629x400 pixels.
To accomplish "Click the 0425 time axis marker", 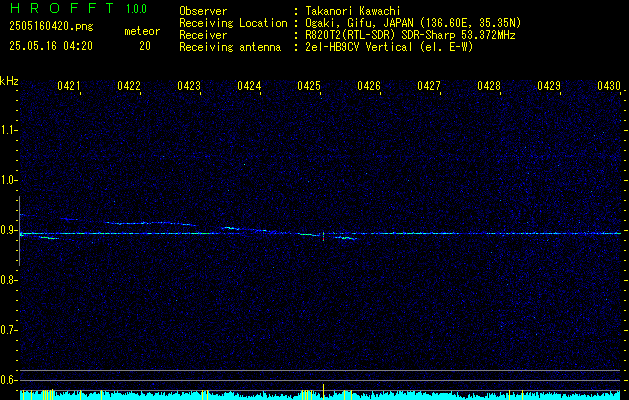I will (x=309, y=86).
